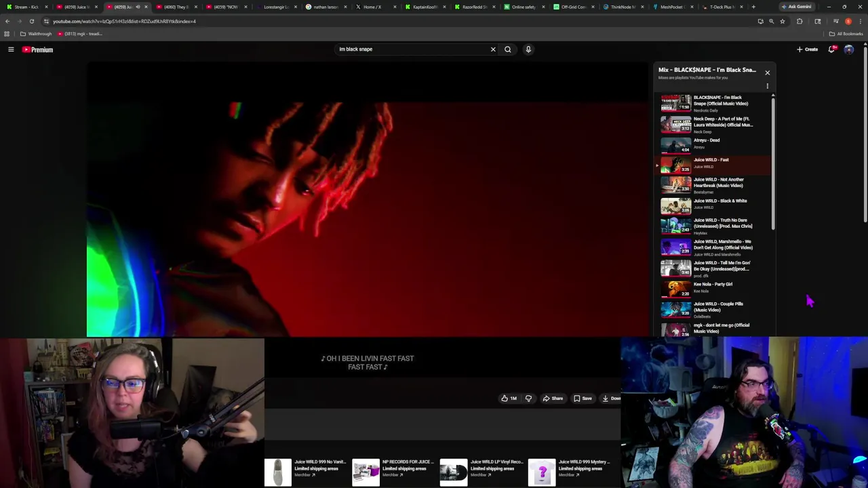
Task: Switch to the T-Deck Plus tab
Action: point(722,7)
